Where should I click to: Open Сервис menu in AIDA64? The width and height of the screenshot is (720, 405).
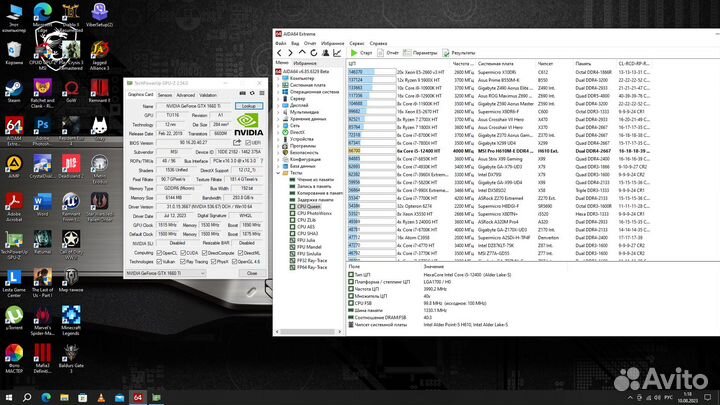[x=357, y=43]
